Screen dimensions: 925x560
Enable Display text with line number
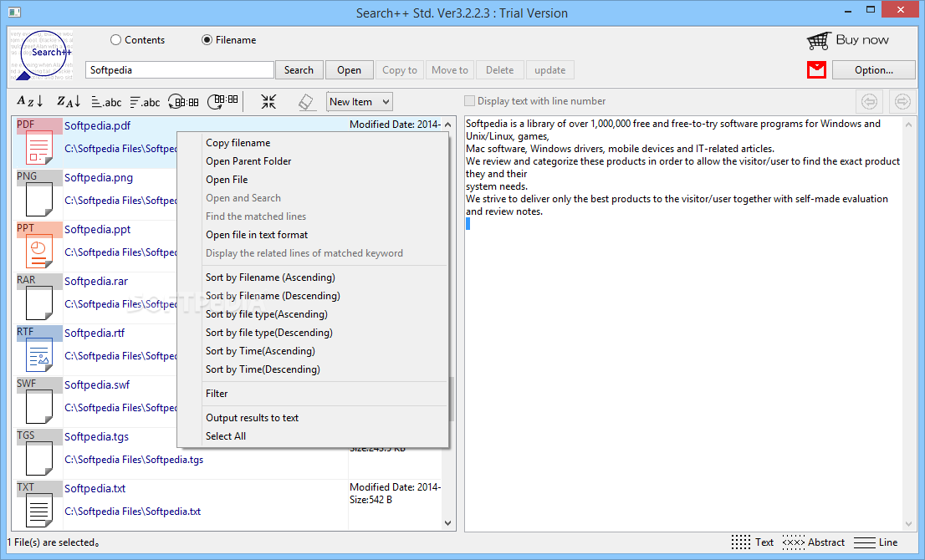(469, 101)
